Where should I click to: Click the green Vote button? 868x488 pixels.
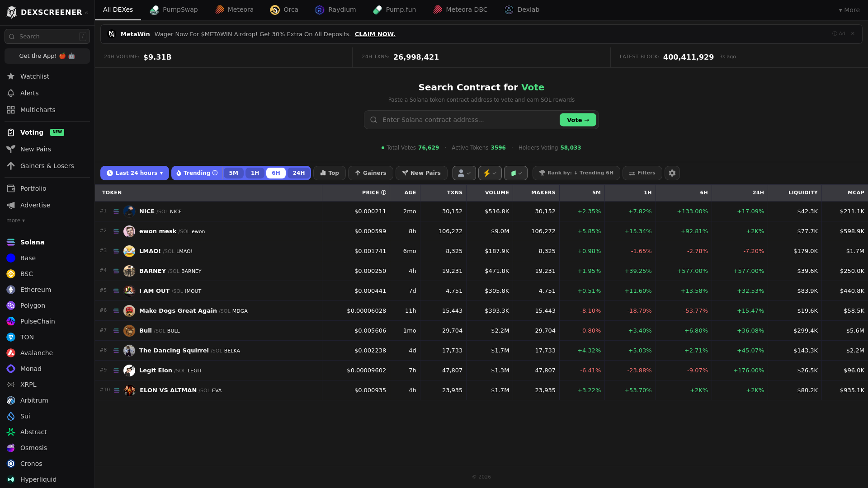pyautogui.click(x=578, y=120)
